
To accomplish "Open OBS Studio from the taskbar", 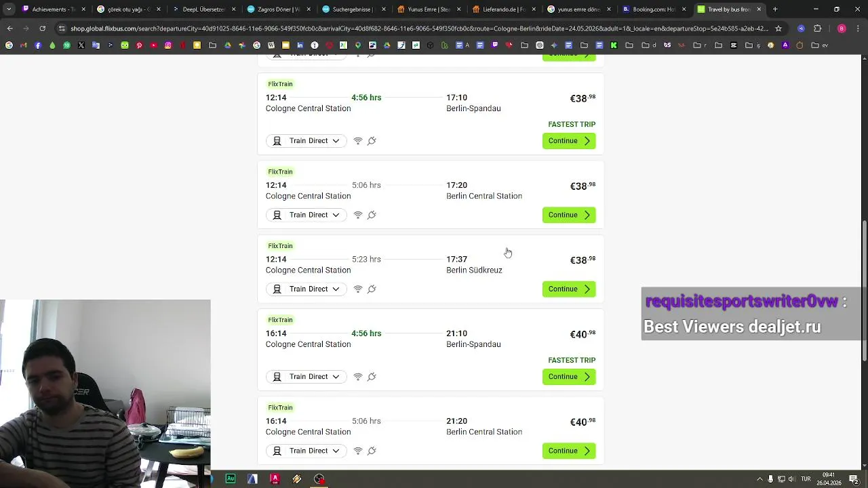I will click(319, 479).
